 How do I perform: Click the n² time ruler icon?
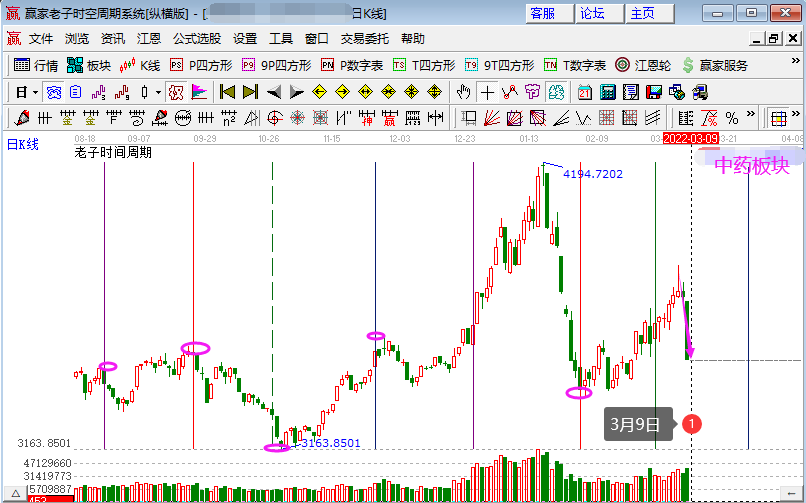point(229,118)
